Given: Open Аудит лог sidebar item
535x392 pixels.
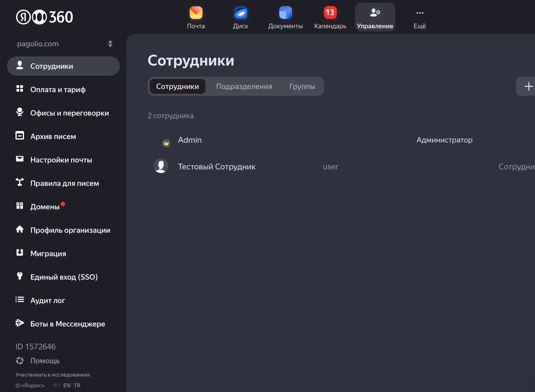Looking at the screenshot, I should coord(47,300).
